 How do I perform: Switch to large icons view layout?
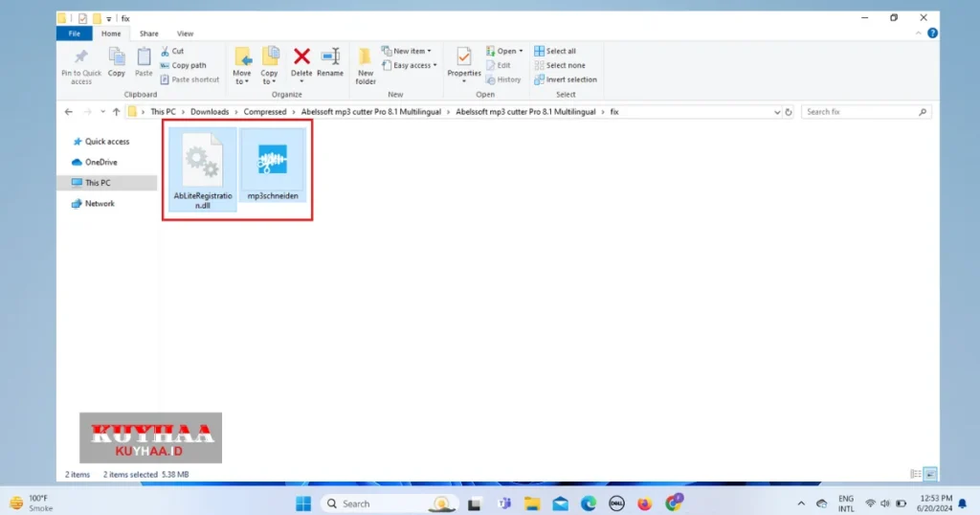tap(930, 475)
